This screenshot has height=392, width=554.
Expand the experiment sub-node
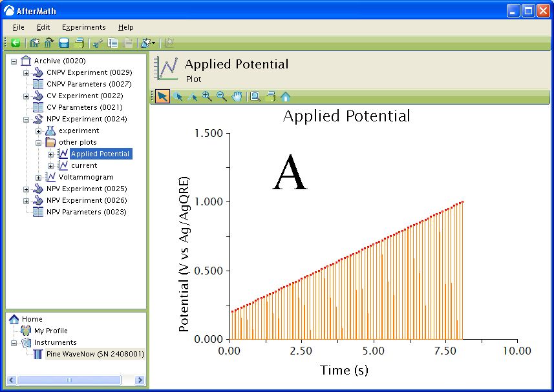39,131
